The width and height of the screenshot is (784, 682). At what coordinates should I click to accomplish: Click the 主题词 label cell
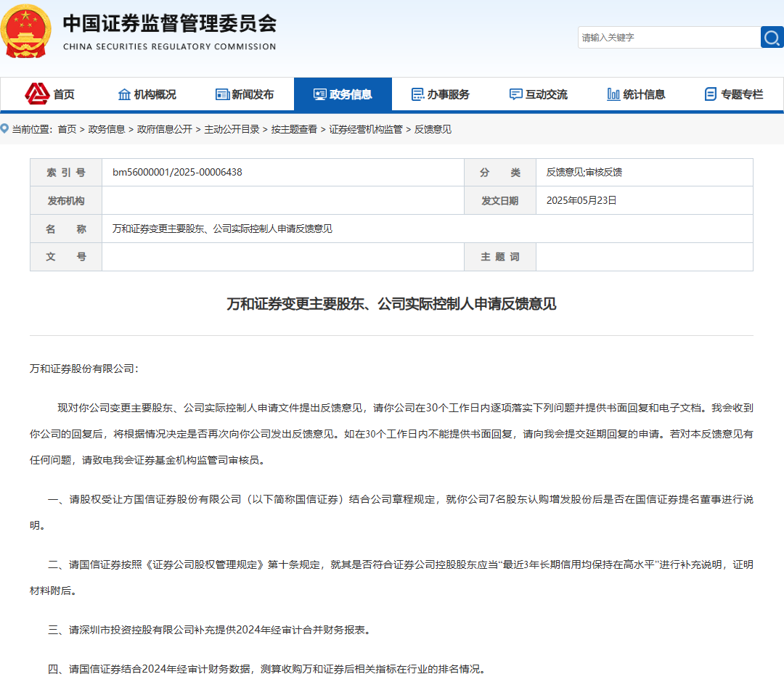point(500,257)
